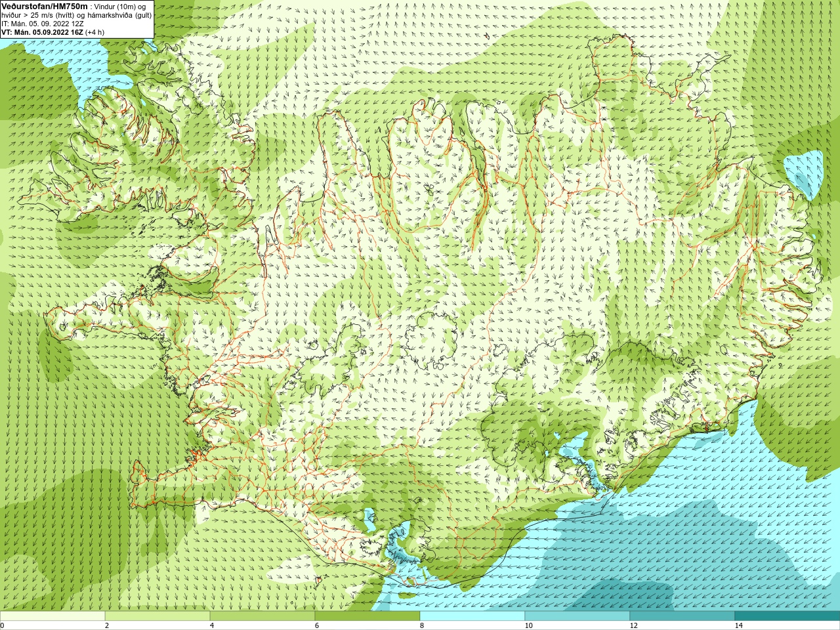Click the "hámarkshviða (gult)" legend text

(119, 15)
